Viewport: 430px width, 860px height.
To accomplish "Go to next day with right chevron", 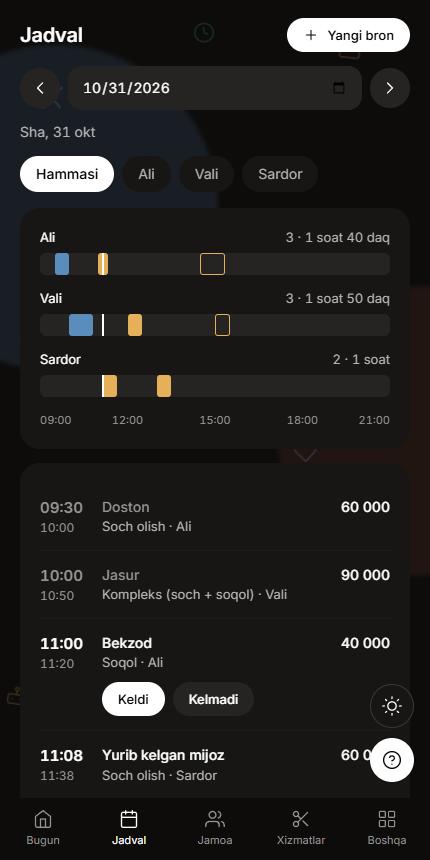I will [x=389, y=88].
